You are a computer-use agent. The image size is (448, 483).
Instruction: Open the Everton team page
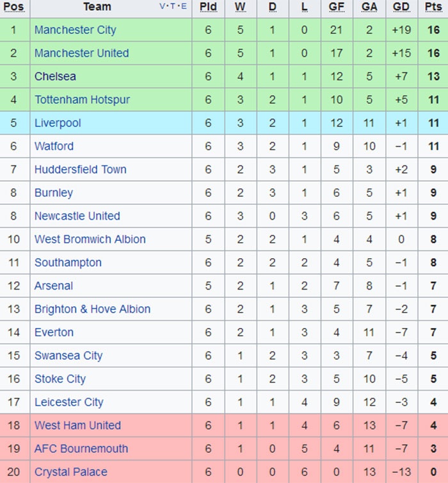pyautogui.click(x=54, y=332)
